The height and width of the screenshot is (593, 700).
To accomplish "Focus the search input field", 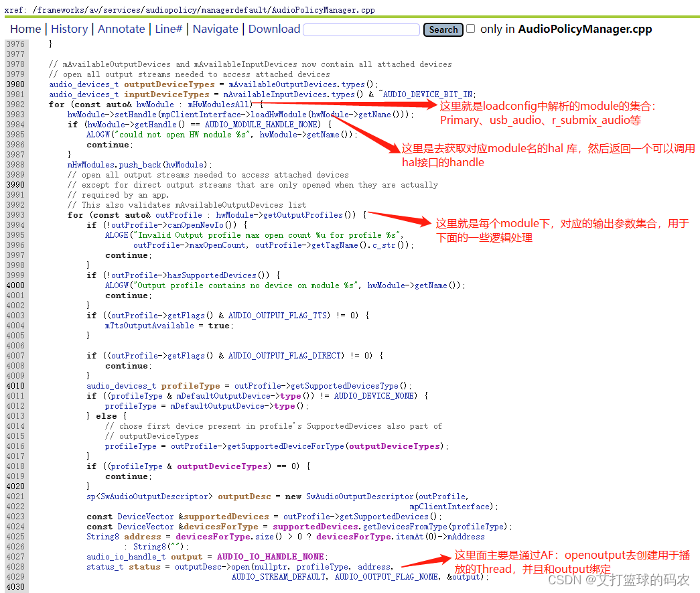I will (361, 29).
